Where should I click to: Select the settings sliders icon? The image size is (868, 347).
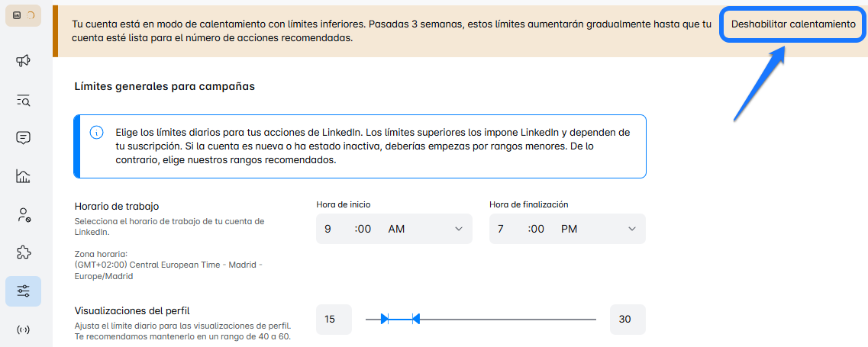tap(23, 291)
